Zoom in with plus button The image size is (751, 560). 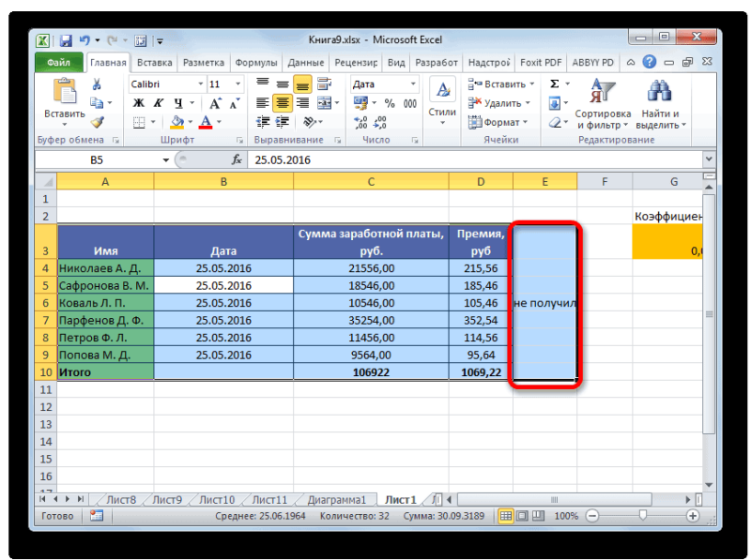tap(693, 516)
